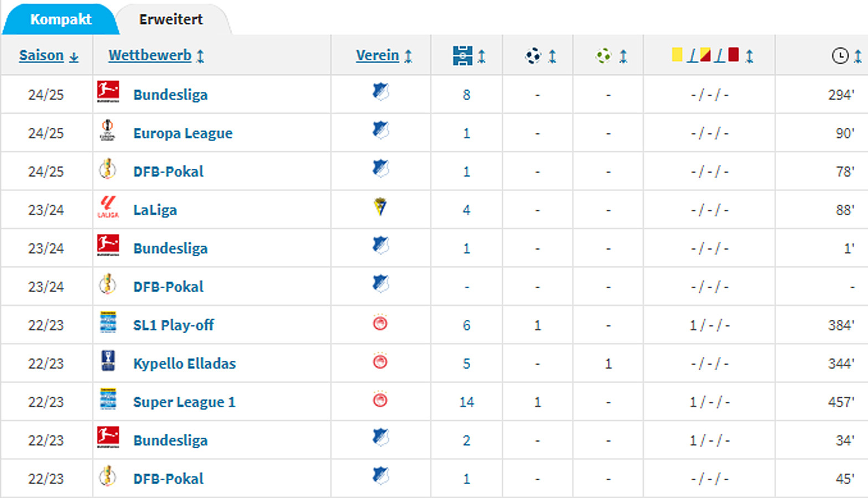Sort by minutes played clock icon
868x498 pixels.
pyautogui.click(x=840, y=56)
